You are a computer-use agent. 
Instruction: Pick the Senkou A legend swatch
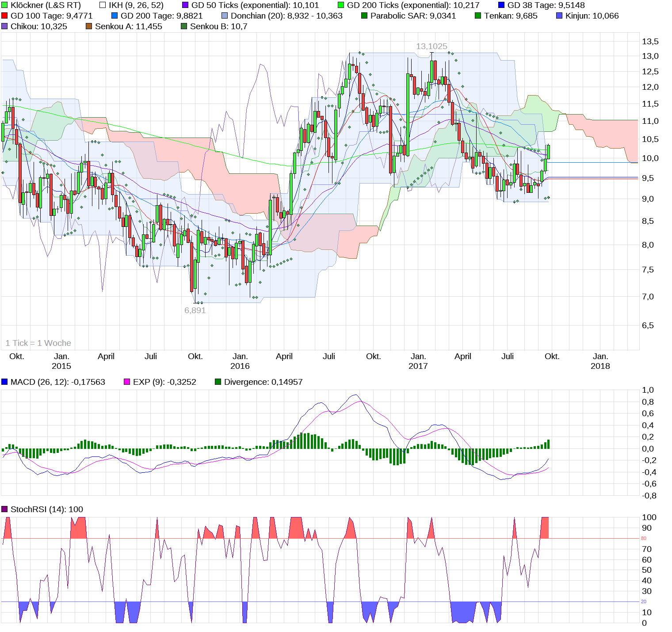click(x=89, y=27)
